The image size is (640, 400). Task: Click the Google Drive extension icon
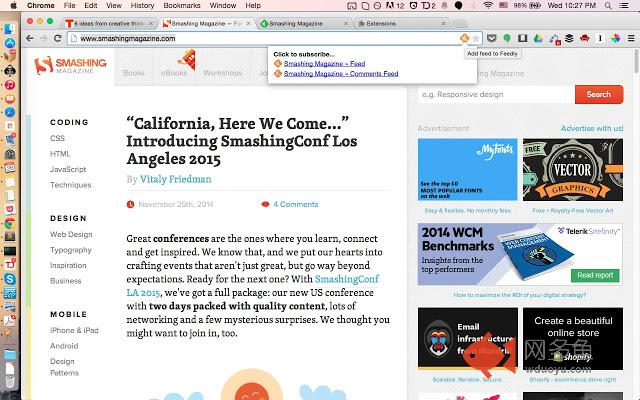[538, 38]
